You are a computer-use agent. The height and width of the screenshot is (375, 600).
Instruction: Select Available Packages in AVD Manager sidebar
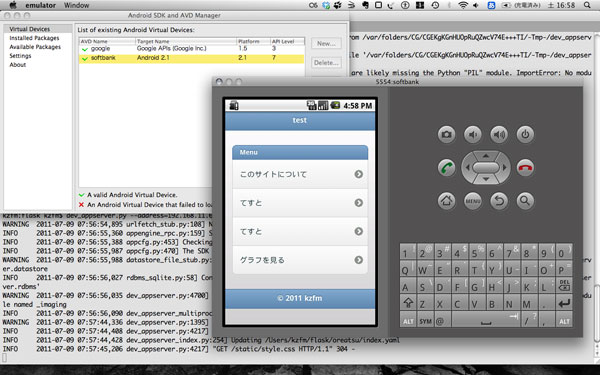[35, 47]
